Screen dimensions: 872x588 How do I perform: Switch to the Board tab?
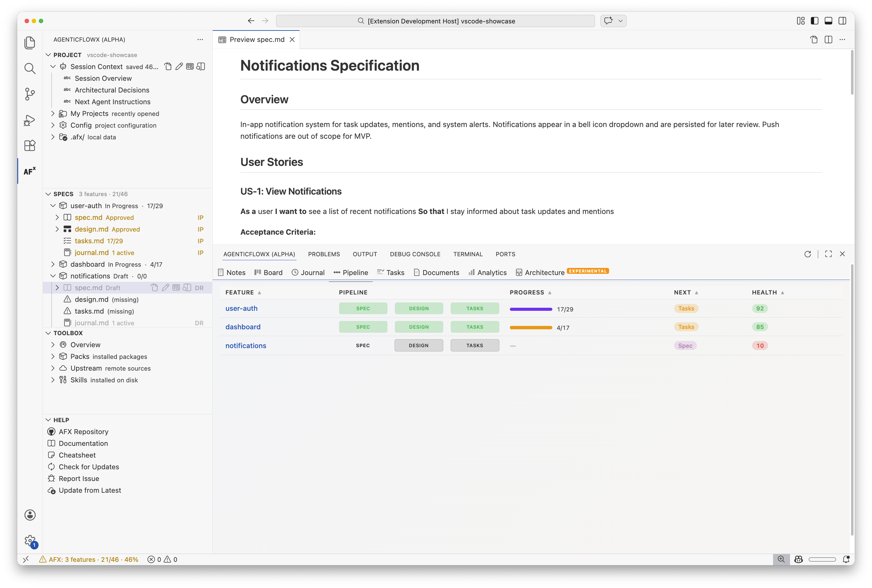tap(268, 273)
